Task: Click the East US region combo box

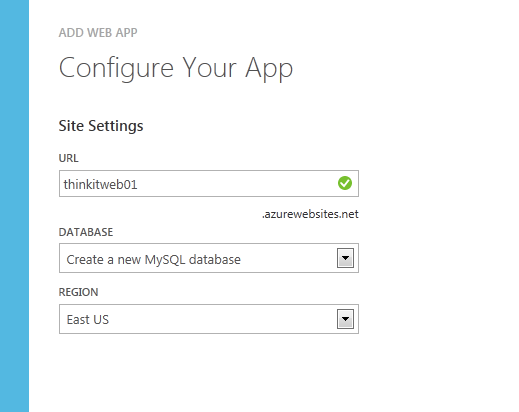Action: click(x=209, y=319)
